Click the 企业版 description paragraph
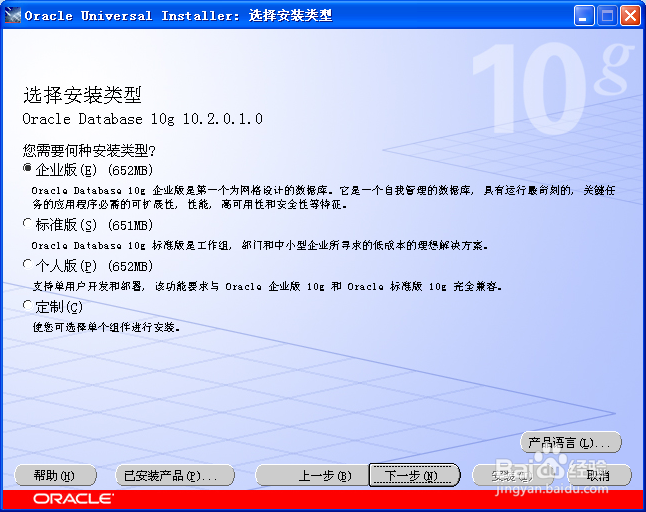646x512 pixels. (323, 197)
